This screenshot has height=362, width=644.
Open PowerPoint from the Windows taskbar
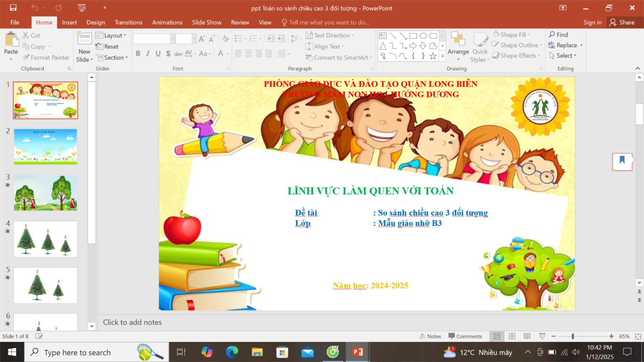358,352
